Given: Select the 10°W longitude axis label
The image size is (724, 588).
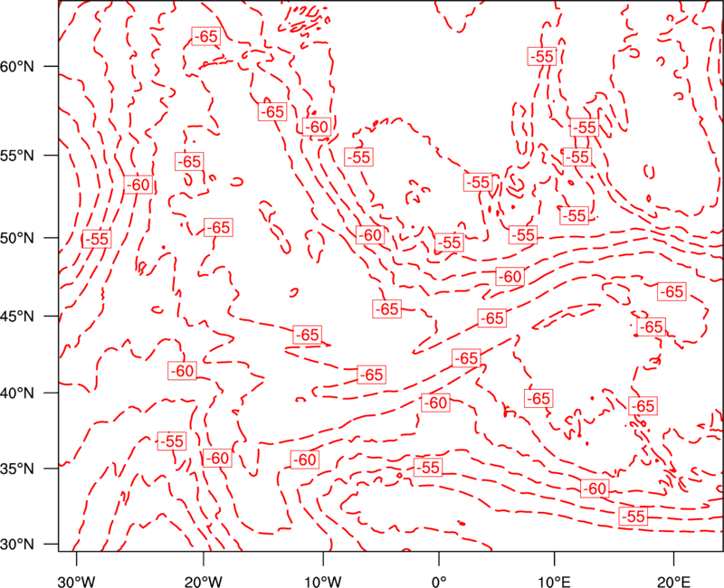Looking at the screenshot, I should [x=323, y=581].
